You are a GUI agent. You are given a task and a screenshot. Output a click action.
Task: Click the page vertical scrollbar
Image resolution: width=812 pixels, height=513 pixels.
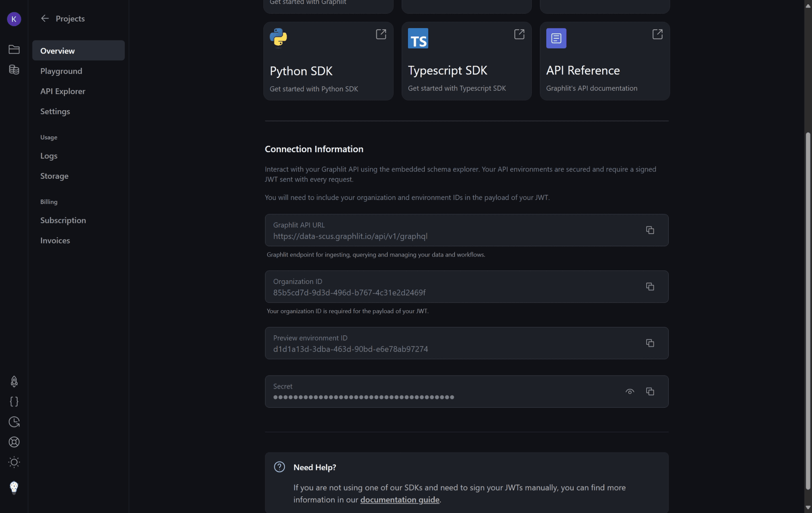(x=808, y=311)
